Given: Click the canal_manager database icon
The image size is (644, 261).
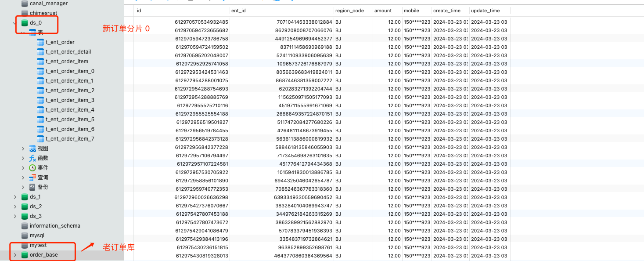Looking at the screenshot, I should coord(25,4).
